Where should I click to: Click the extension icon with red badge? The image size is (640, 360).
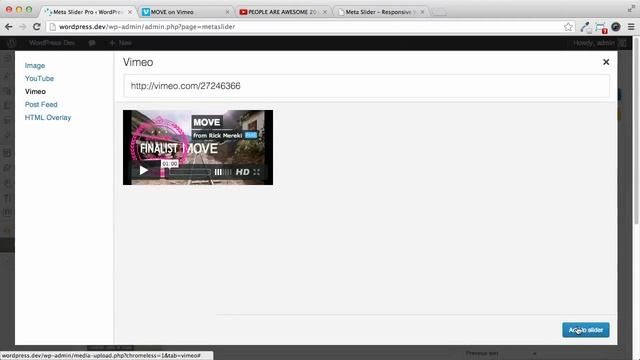coord(601,27)
